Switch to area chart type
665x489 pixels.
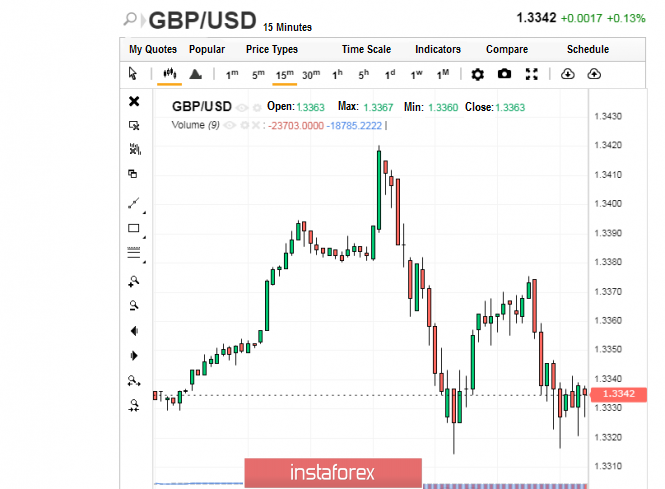(196, 74)
